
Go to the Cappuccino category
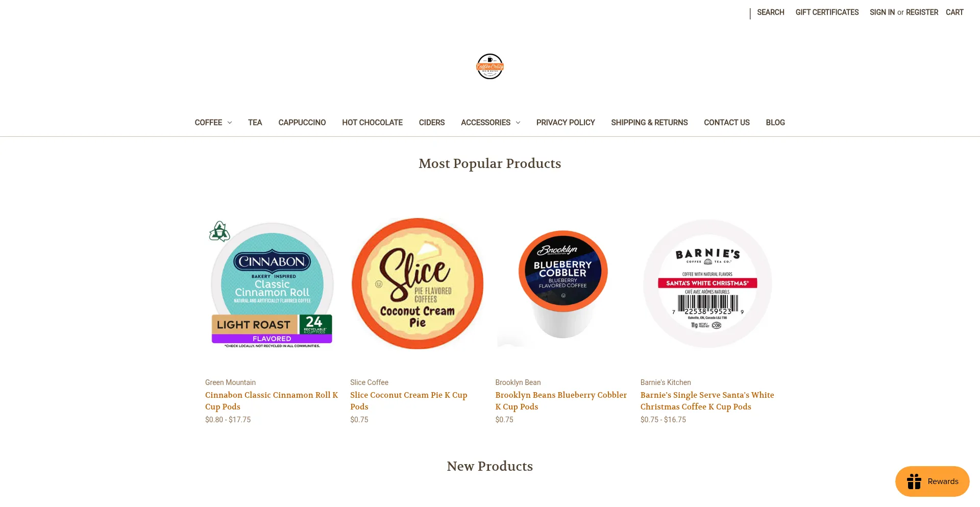[x=302, y=123]
